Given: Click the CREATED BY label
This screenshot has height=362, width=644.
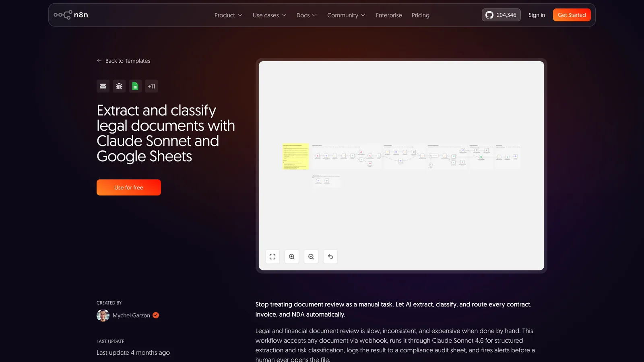Looking at the screenshot, I should click(x=109, y=303).
